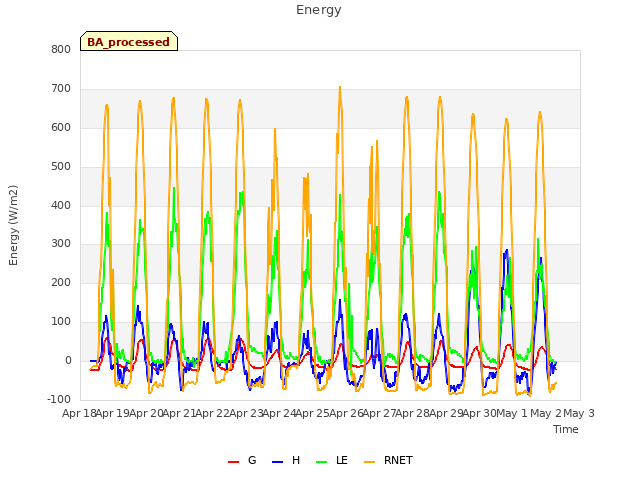
Task: Click the 400 y-axis tick label
Action: point(61,205)
